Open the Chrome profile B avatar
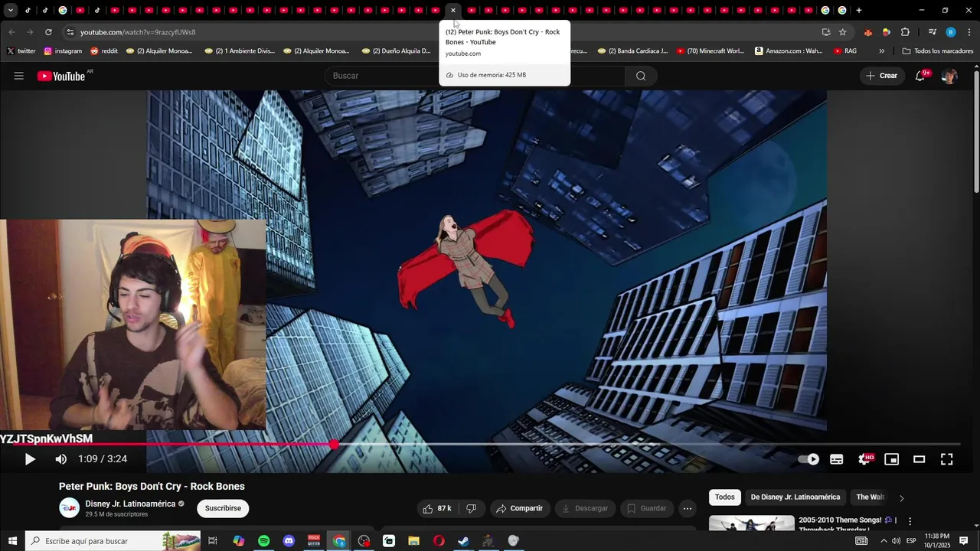 [x=951, y=32]
